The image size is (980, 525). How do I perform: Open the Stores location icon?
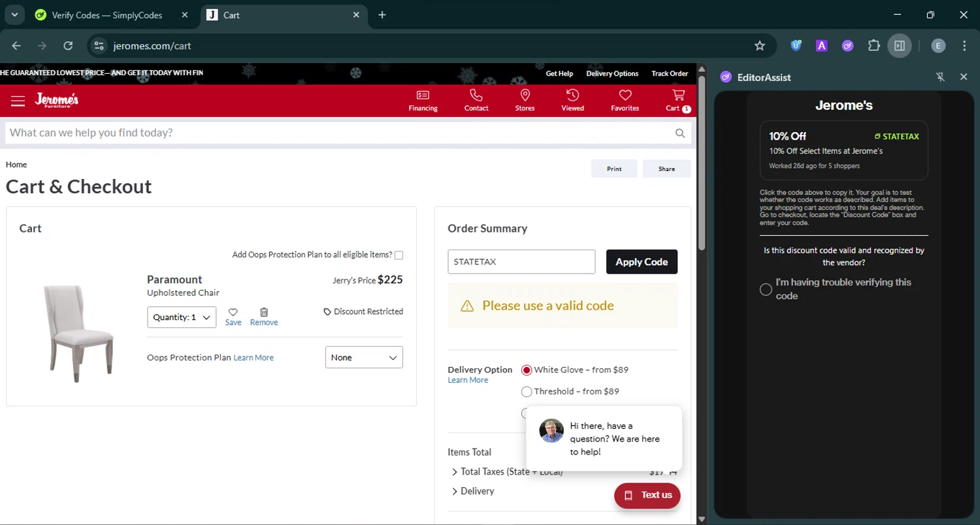tap(525, 101)
